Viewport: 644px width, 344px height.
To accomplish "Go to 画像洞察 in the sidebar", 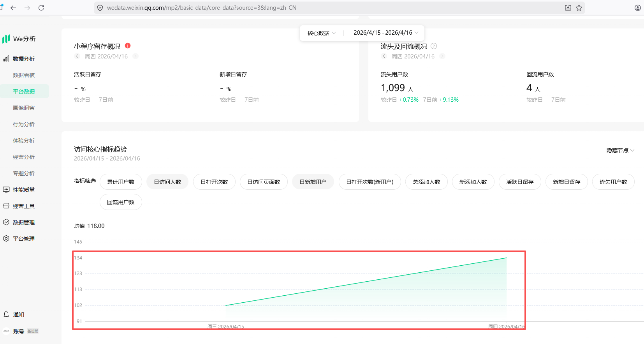I will point(24,108).
